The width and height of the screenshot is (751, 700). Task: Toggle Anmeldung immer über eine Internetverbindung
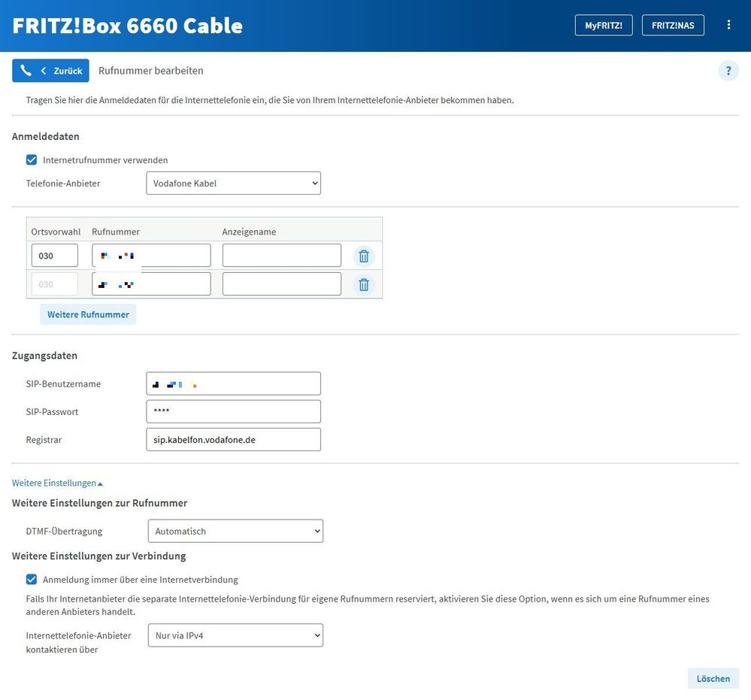(x=32, y=580)
